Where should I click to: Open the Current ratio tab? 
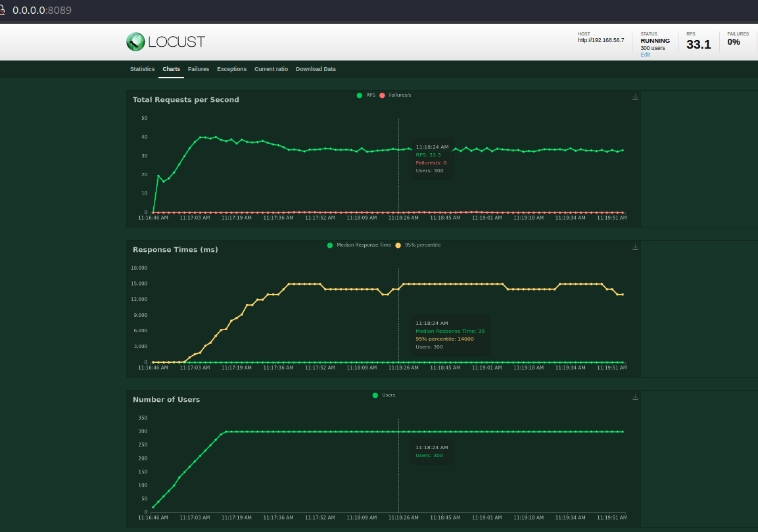point(271,69)
